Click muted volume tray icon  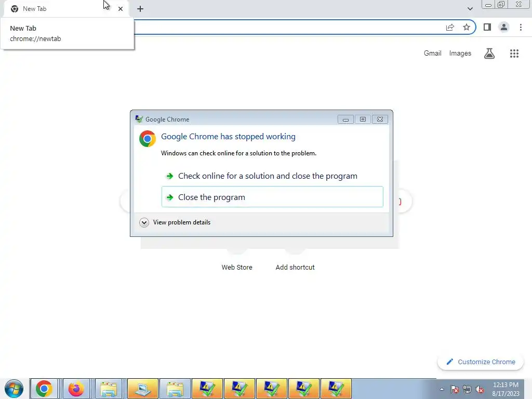pyautogui.click(x=480, y=389)
